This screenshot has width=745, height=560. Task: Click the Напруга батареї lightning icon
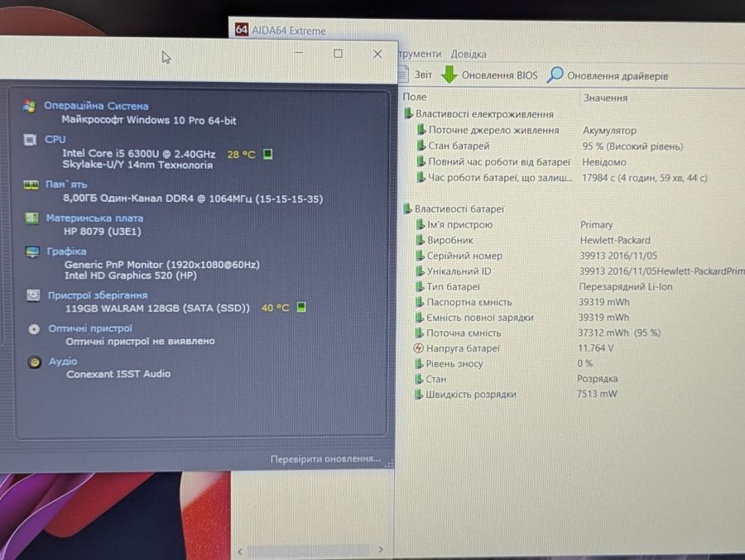(x=418, y=348)
